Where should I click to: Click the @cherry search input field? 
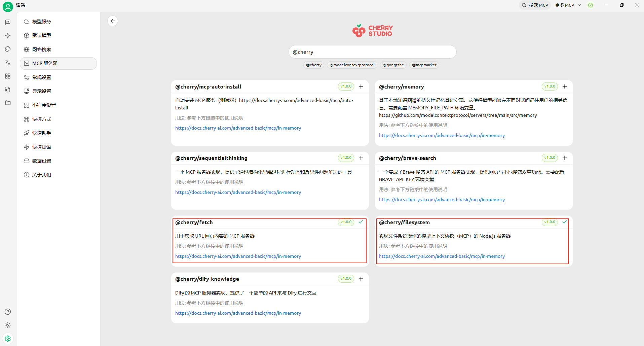coord(372,52)
